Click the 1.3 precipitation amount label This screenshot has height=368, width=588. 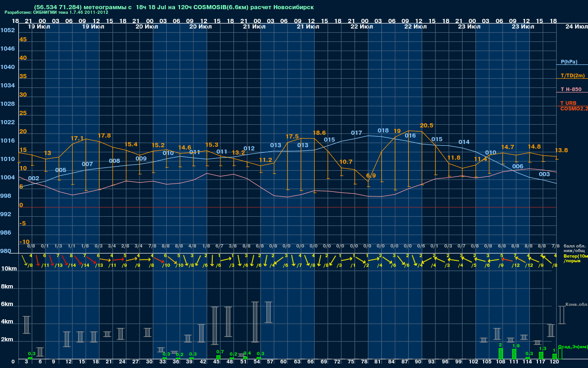pyautogui.click(x=543, y=349)
